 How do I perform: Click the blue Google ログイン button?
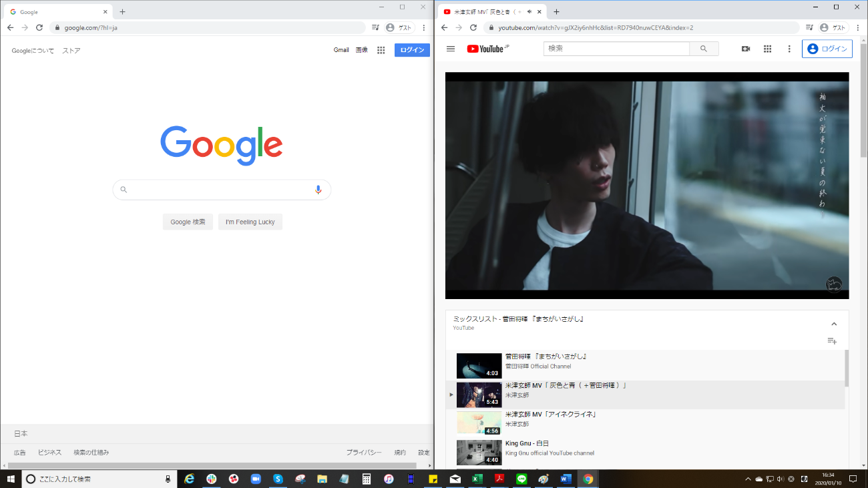[412, 50]
